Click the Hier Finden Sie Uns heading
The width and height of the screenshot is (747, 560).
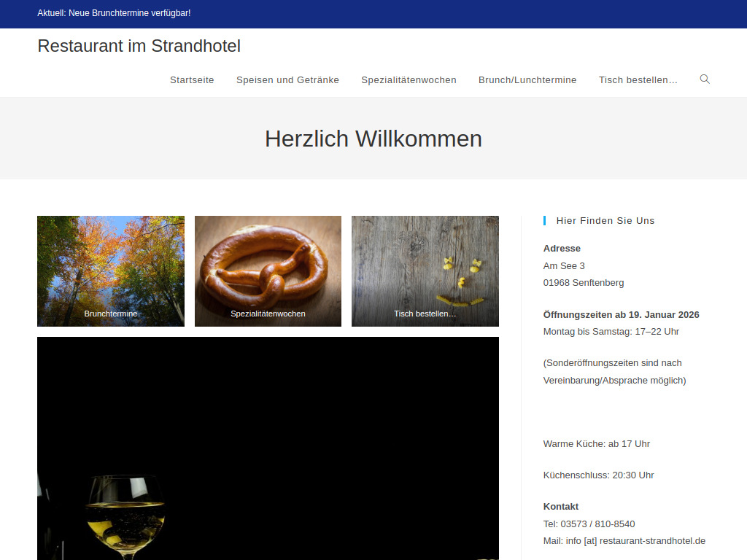[605, 220]
